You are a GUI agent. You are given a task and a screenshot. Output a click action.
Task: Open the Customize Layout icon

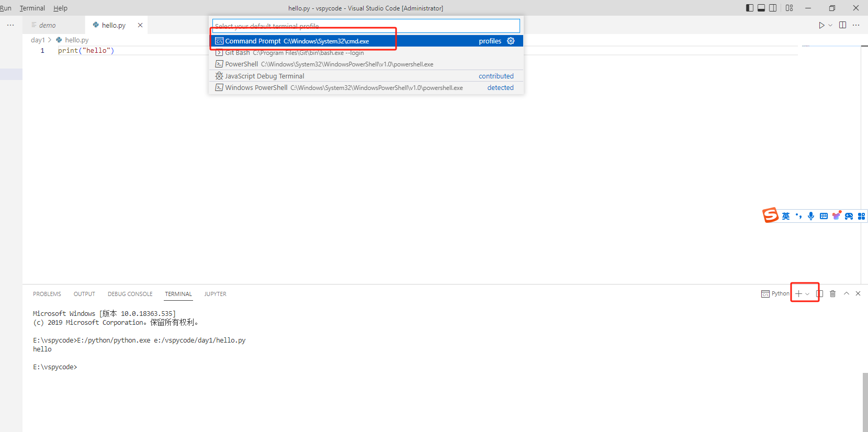(790, 8)
